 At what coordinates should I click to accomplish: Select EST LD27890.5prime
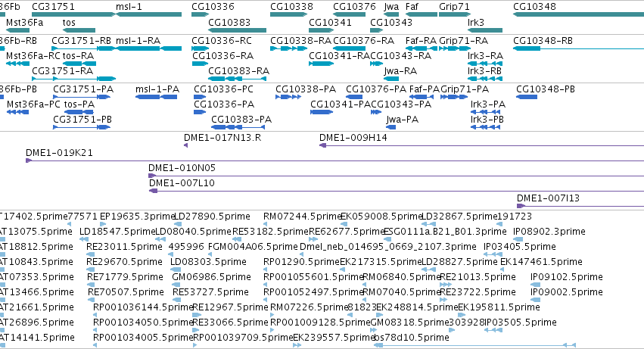213,217
